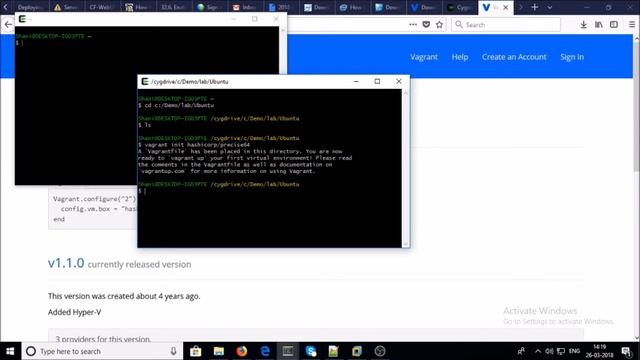This screenshot has width=640, height=360.
Task: Switch to the Deploying browser tab
Action: [30, 7]
